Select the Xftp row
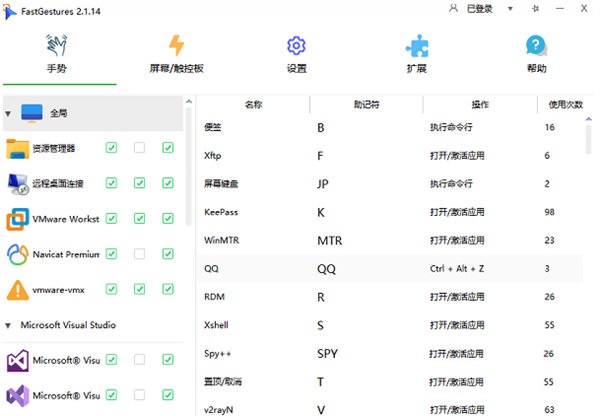This screenshot has width=600, height=416. pos(390,156)
